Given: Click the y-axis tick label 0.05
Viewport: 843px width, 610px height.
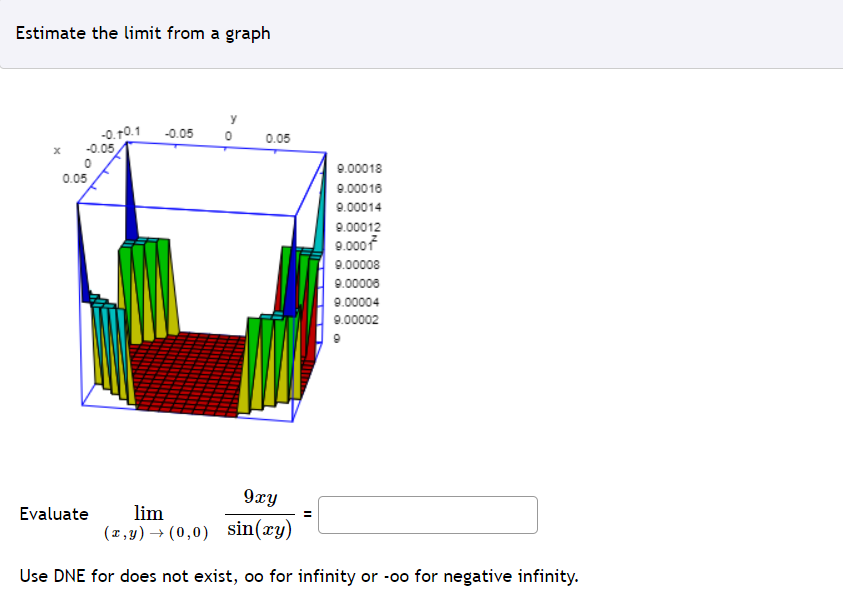Looking at the screenshot, I should point(277,138).
